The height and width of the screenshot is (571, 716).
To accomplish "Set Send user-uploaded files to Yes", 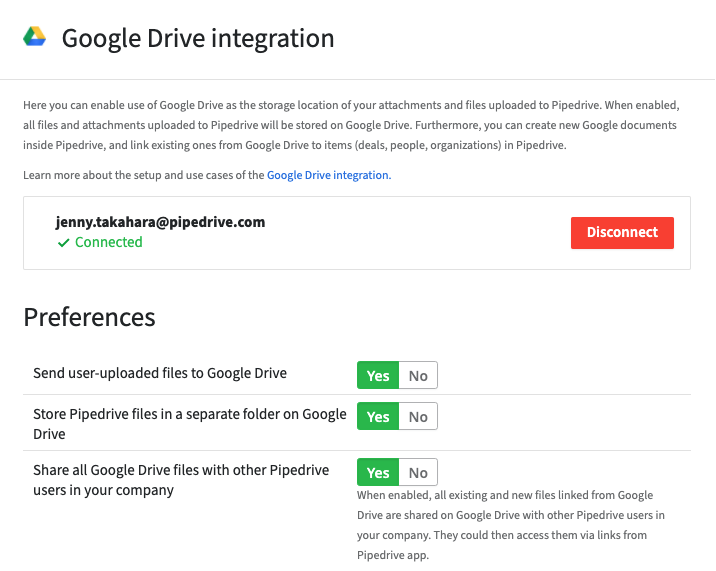I will pyautogui.click(x=378, y=375).
